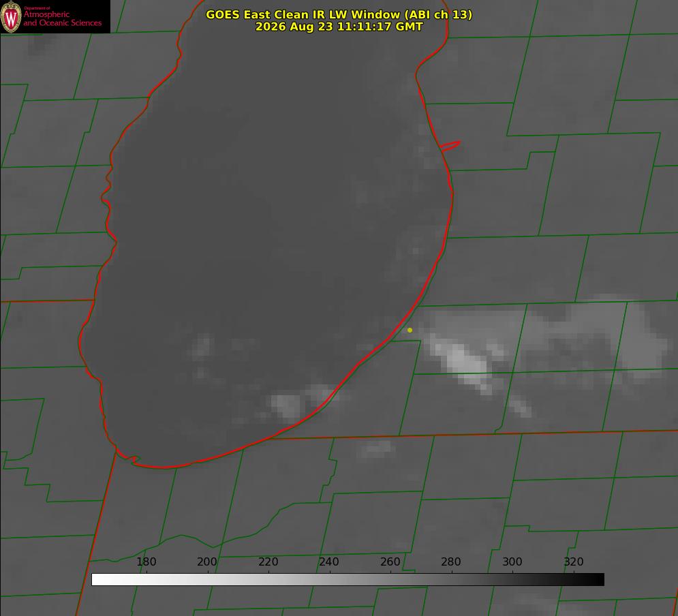This screenshot has width=678, height=616.
Task: Click the Atmospheric and Oceanic Sciences text
Action: (x=62, y=18)
